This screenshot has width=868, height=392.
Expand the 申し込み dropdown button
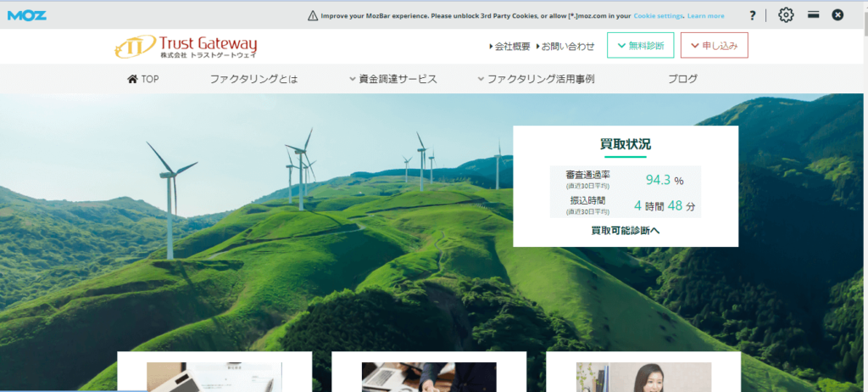coord(714,46)
